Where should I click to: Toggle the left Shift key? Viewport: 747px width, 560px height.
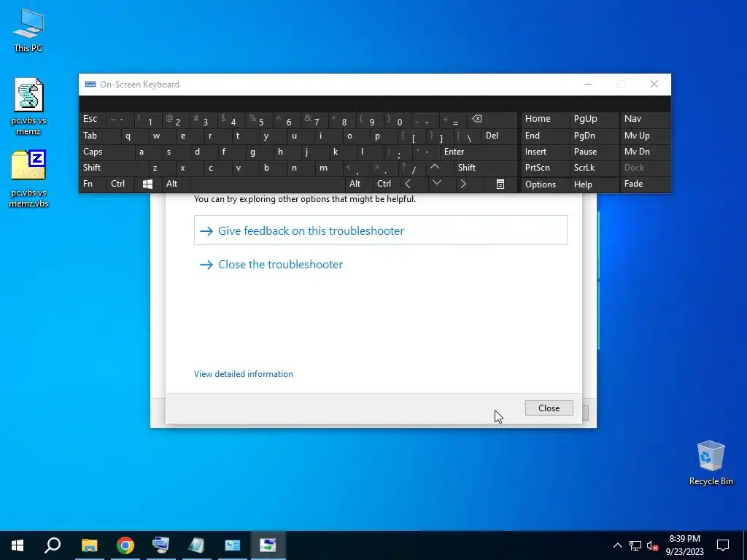pyautogui.click(x=113, y=168)
